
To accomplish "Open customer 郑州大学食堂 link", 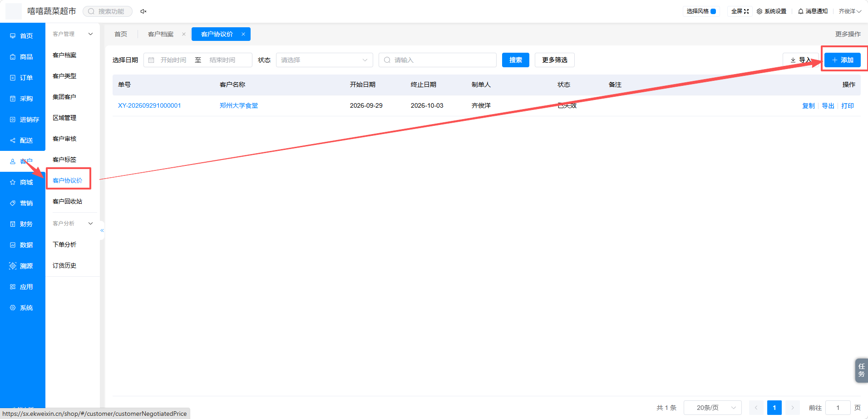I will click(x=239, y=105).
